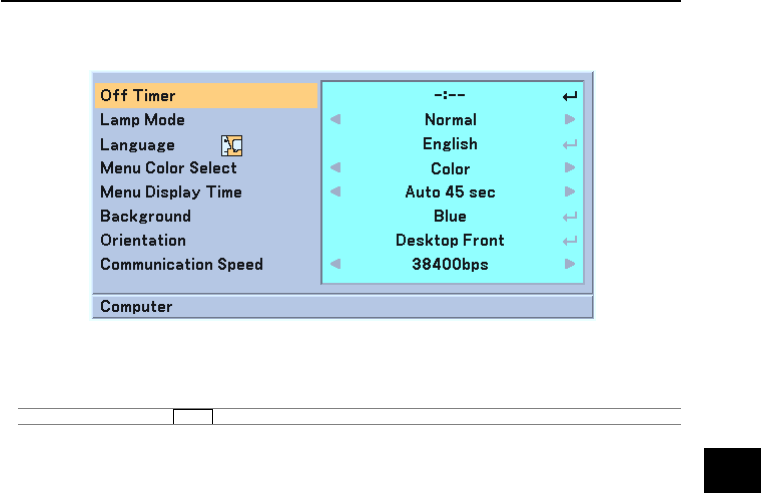Click right arrow next to 38400bps
Screen dimensions: 761x493
click(570, 265)
